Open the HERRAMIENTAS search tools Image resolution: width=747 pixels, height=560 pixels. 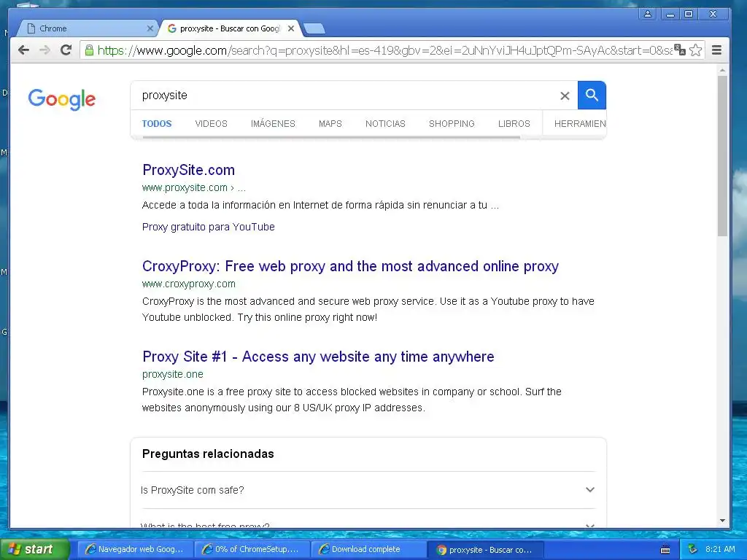[580, 124]
